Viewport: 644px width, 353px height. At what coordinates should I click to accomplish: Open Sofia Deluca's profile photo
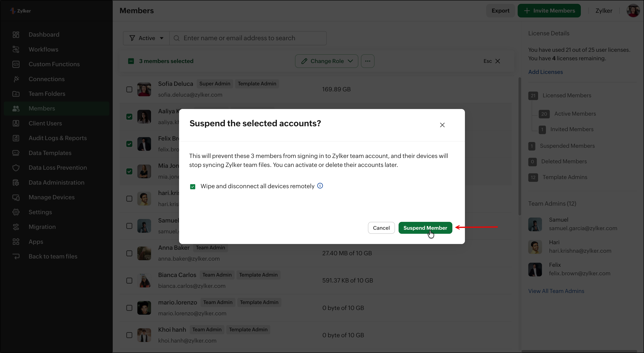coord(144,89)
